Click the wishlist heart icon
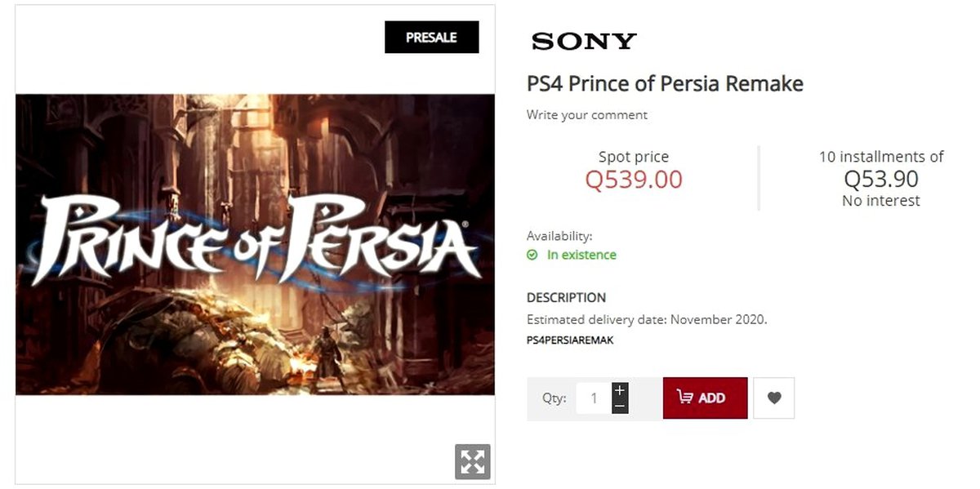The image size is (980, 489). point(774,398)
